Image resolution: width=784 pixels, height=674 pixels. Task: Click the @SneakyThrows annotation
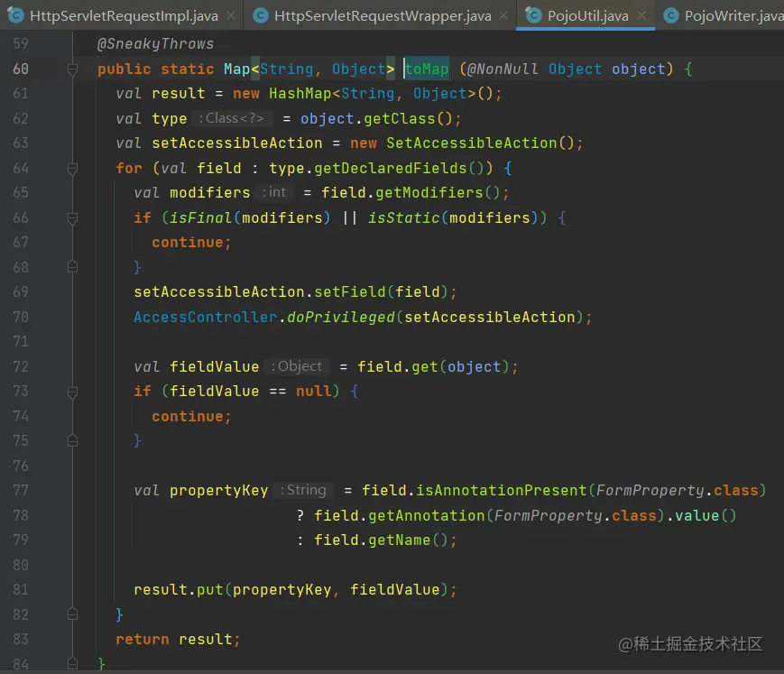pyautogui.click(x=155, y=44)
